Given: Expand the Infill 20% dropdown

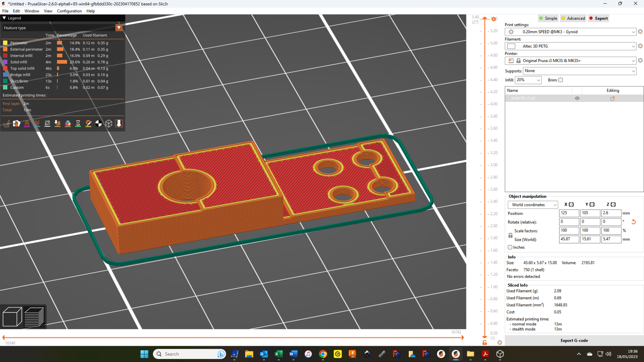Looking at the screenshot, I should click(528, 80).
